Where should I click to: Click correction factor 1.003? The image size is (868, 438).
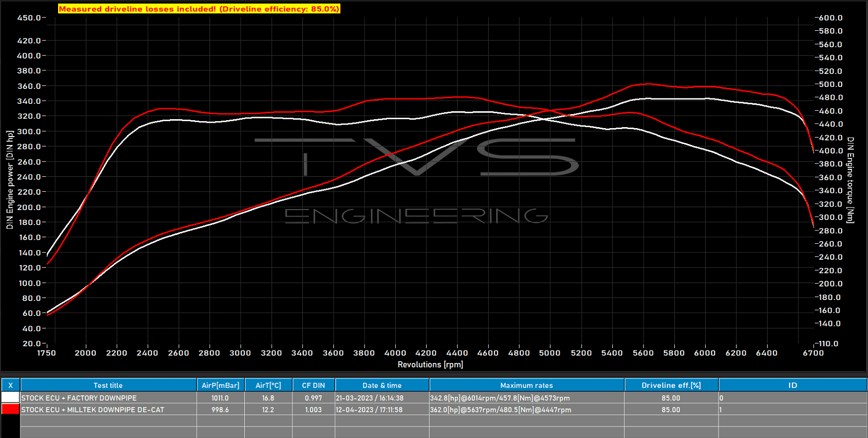pyautogui.click(x=313, y=410)
